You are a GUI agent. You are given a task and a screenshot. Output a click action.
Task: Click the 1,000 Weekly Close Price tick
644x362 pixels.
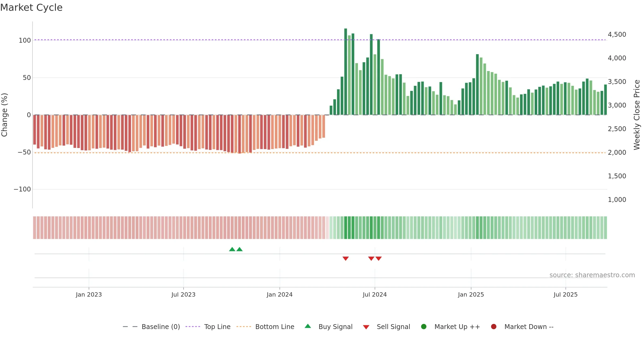tap(617, 200)
